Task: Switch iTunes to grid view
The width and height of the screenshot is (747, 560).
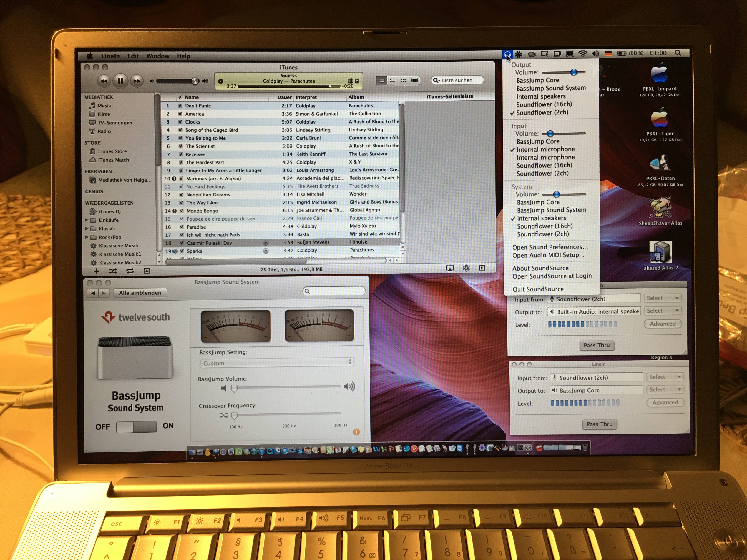Action: click(403, 80)
